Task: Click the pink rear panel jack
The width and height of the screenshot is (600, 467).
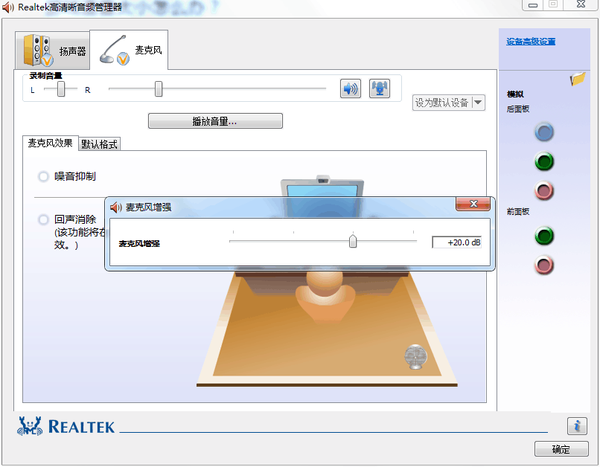Action: pos(544,191)
